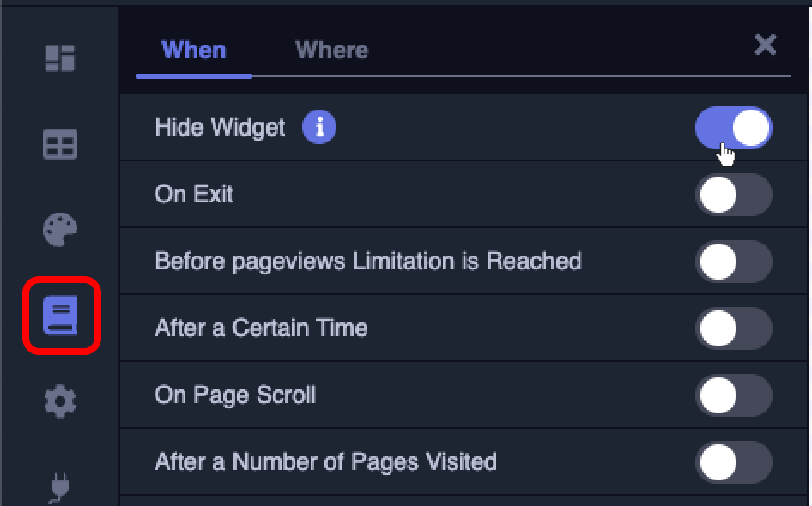Click the plug integrations icon
This screenshot has height=506, width=812.
click(60, 485)
